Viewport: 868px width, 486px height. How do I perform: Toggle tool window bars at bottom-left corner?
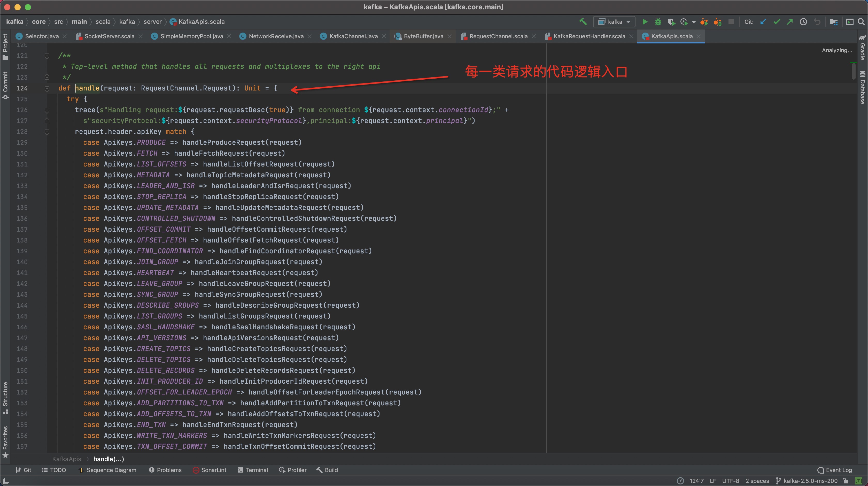coord(6,481)
